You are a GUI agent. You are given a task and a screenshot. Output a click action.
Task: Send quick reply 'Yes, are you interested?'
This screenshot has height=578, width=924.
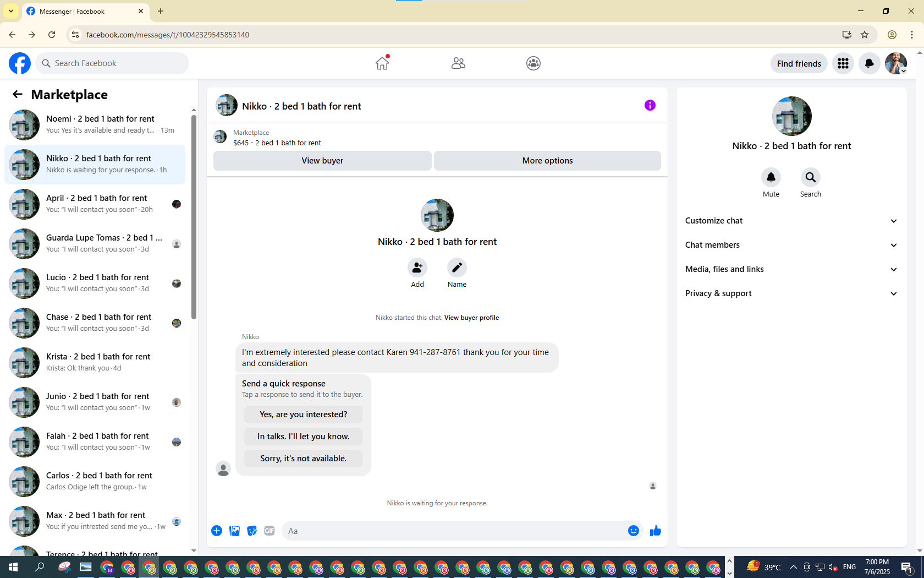303,415
